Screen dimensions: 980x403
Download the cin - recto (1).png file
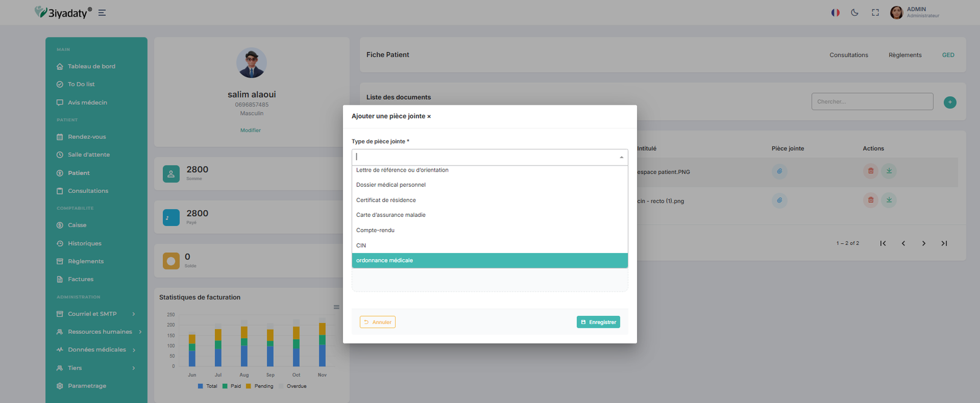coord(889,200)
